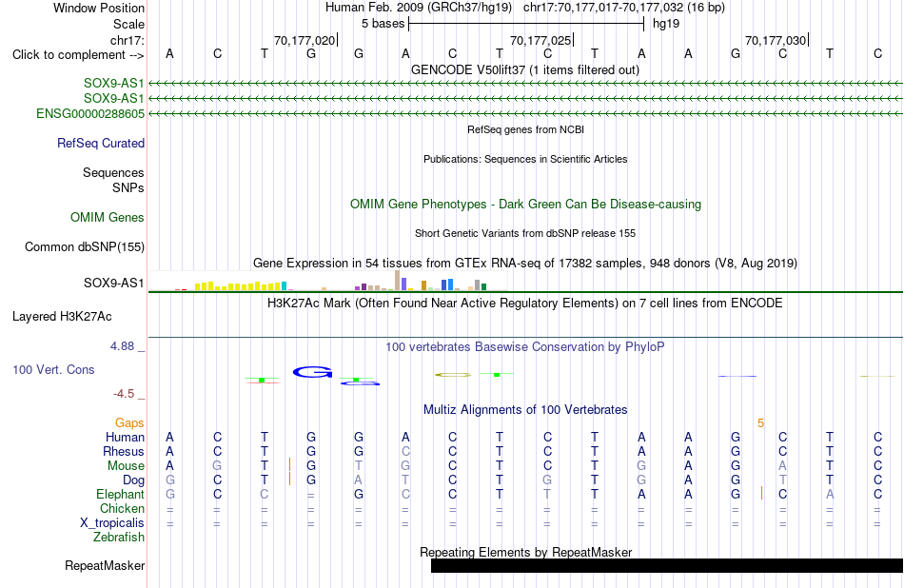Viewport: 904px width, 588px height.
Task: Click the SNPs track label
Action: pos(128,188)
